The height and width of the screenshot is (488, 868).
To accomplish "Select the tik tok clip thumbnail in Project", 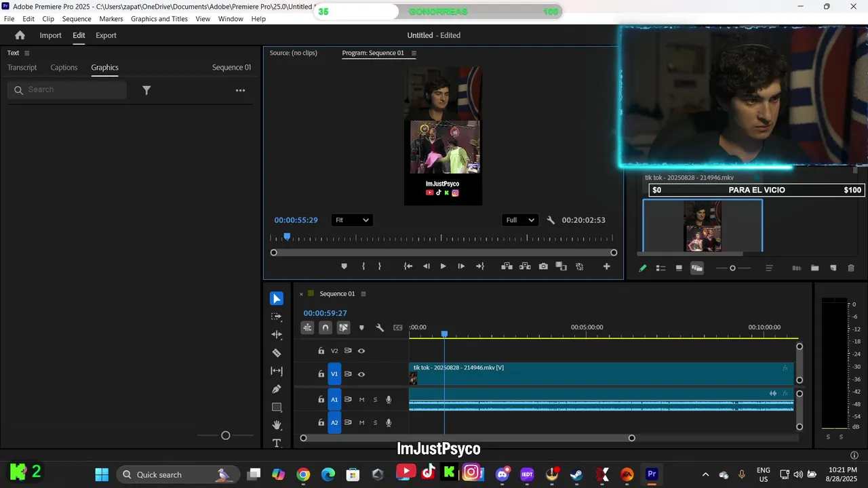I will 703,226.
